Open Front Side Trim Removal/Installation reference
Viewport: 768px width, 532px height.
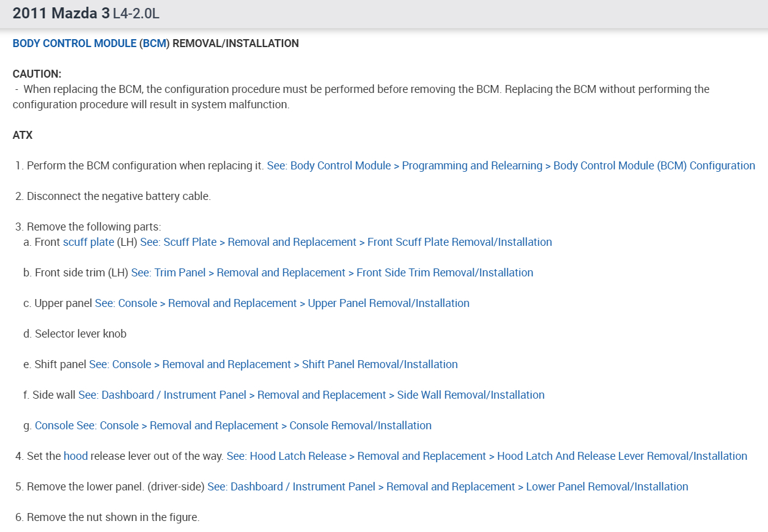(x=331, y=273)
